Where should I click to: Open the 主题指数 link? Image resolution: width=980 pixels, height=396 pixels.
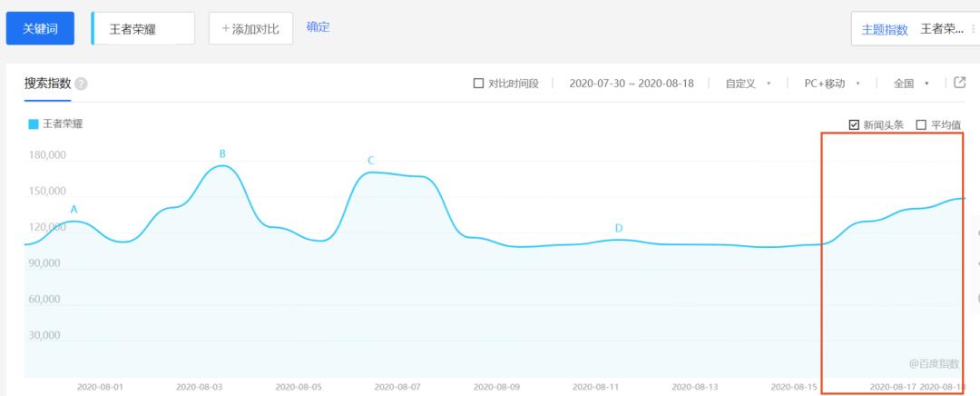point(885,29)
